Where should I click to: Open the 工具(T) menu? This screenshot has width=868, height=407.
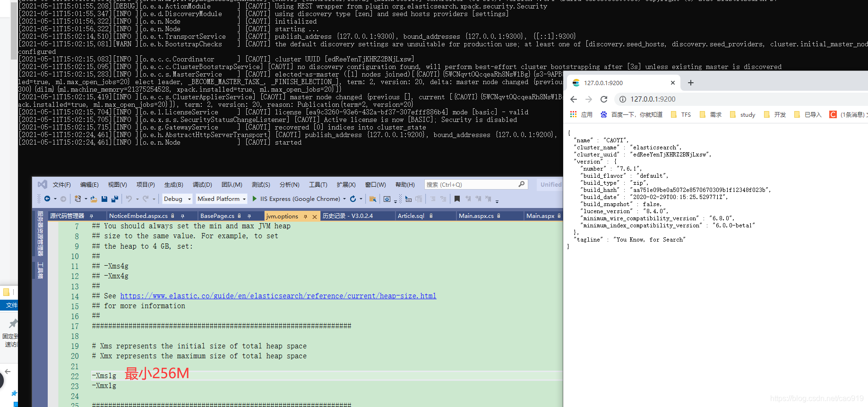tap(318, 185)
